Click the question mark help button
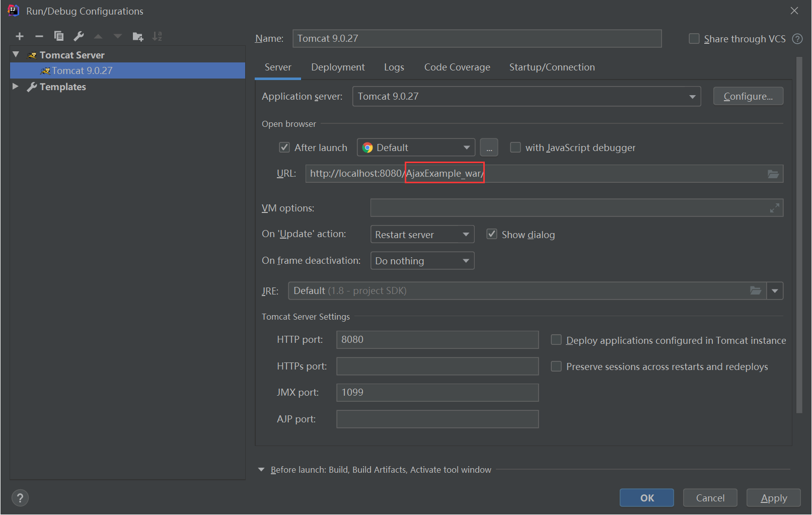Screen dimensions: 812x515 pos(20,498)
